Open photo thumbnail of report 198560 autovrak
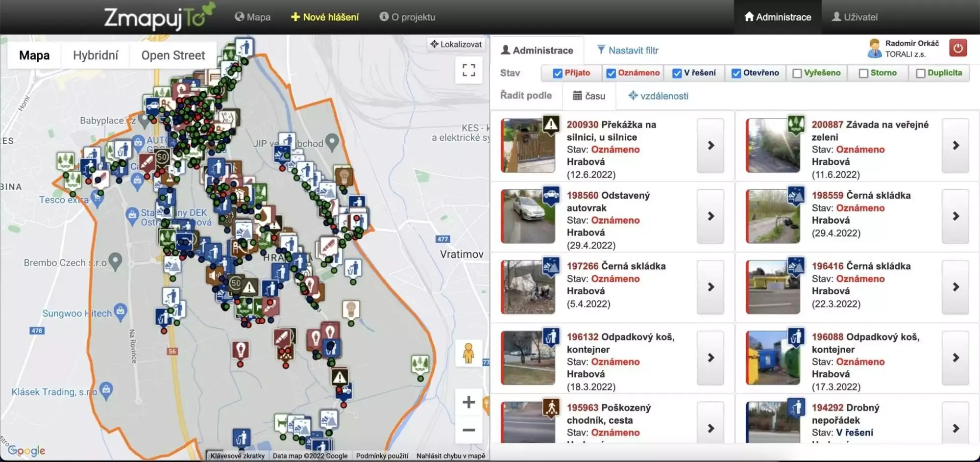Image resolution: width=980 pixels, height=462 pixels. click(x=528, y=216)
